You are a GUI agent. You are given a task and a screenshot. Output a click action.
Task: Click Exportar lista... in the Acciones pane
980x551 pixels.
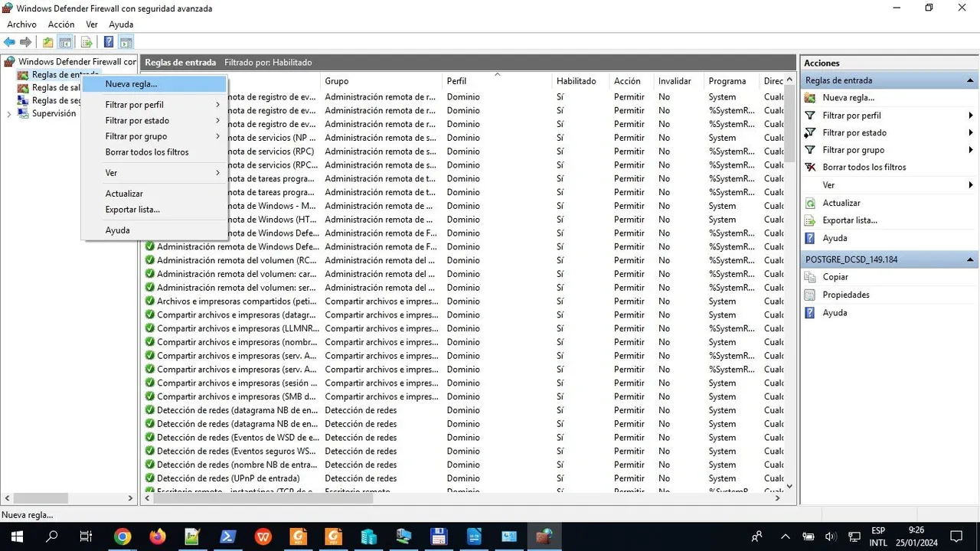coord(850,220)
